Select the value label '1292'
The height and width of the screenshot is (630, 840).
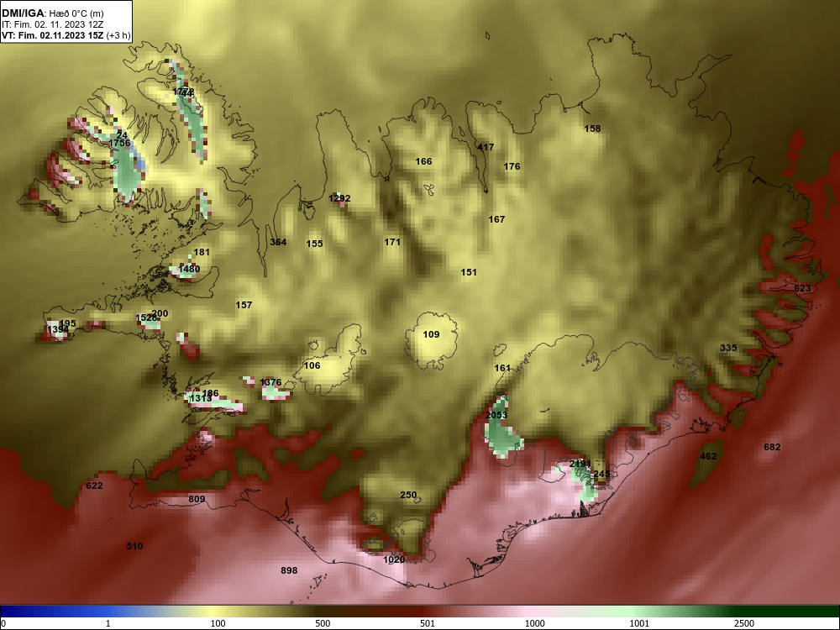click(339, 198)
